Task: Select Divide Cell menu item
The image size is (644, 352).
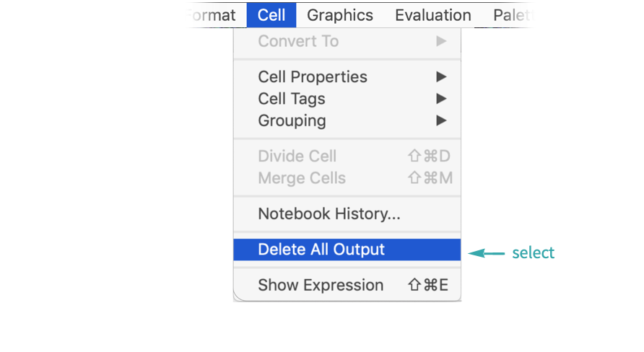Action: (297, 156)
